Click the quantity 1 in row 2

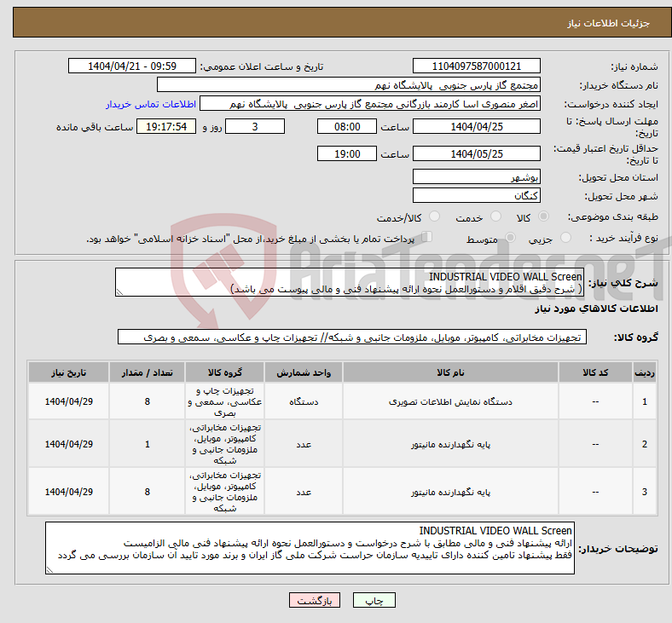[x=147, y=444]
